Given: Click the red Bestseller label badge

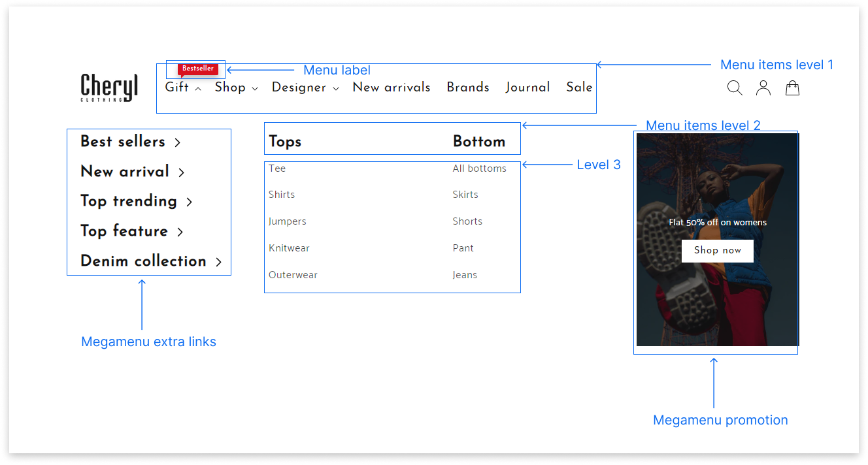Looking at the screenshot, I should point(197,69).
